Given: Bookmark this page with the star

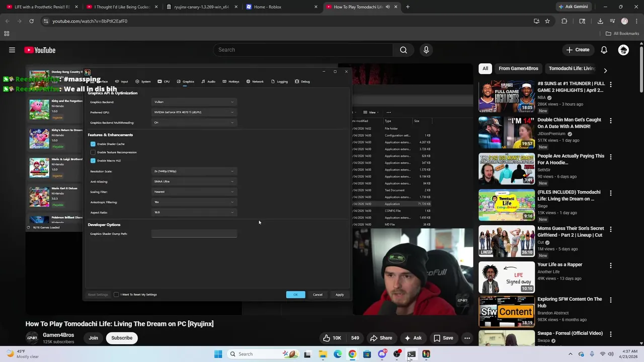Looking at the screenshot, I should coord(547,21).
